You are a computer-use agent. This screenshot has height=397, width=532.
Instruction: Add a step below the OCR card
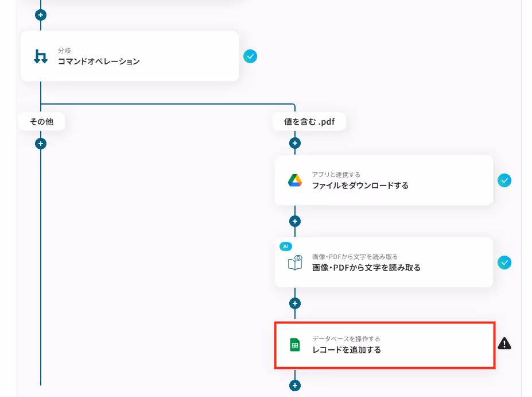point(295,303)
